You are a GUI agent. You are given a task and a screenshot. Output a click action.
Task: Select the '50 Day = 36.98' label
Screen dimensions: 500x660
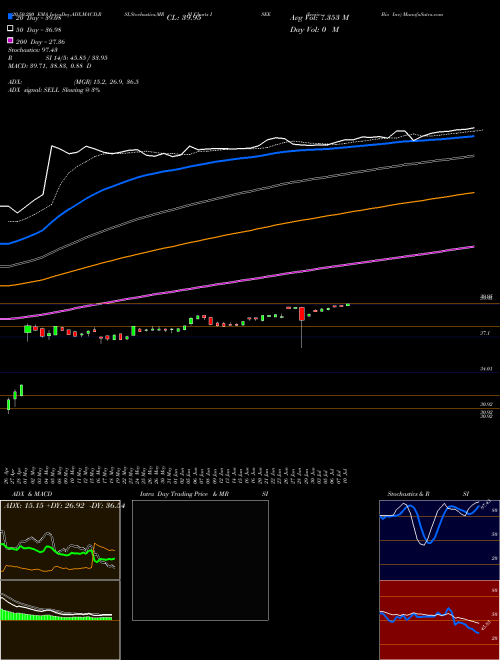coord(38,29)
